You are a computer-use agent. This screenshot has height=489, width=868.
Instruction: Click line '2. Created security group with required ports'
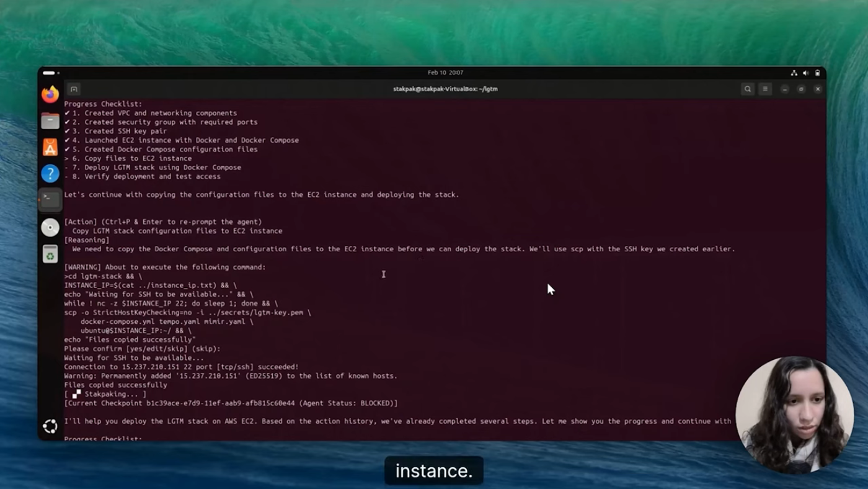[x=161, y=122]
